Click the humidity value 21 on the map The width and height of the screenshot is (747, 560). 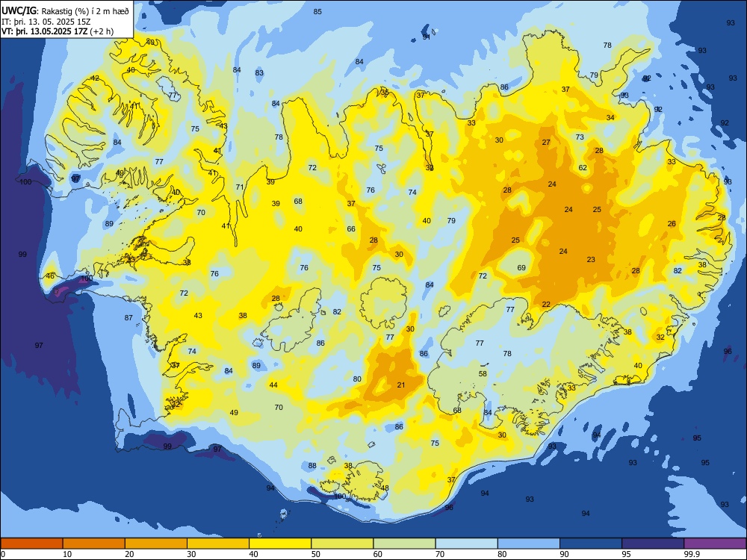pyautogui.click(x=401, y=385)
